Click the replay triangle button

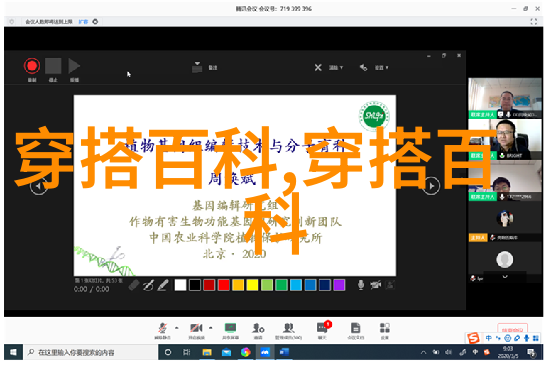pyautogui.click(x=74, y=66)
